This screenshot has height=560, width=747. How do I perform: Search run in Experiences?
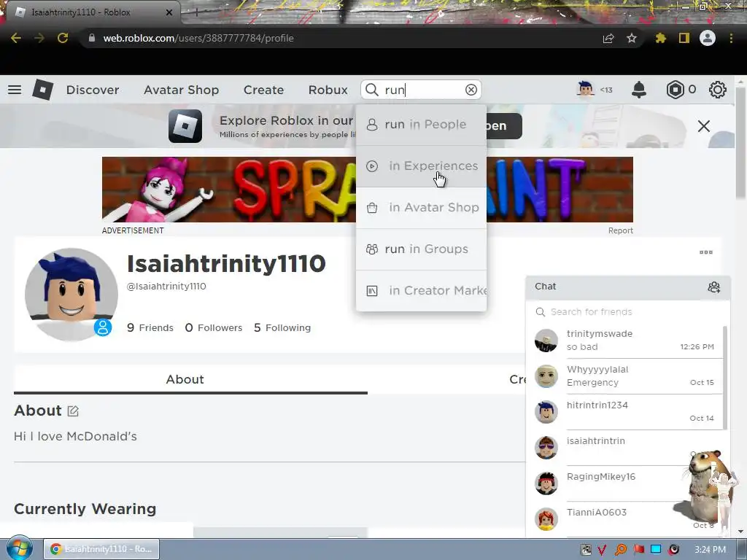coord(421,166)
